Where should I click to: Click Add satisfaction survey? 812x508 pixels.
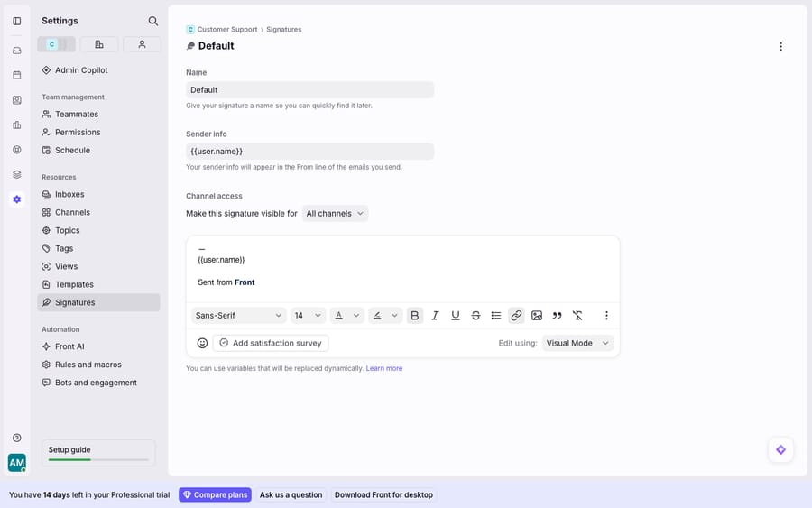pyautogui.click(x=271, y=343)
